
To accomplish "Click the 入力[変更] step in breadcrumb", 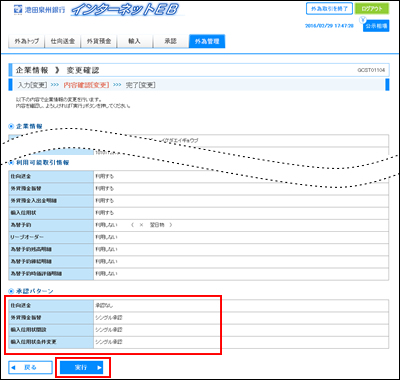I will tap(32, 85).
